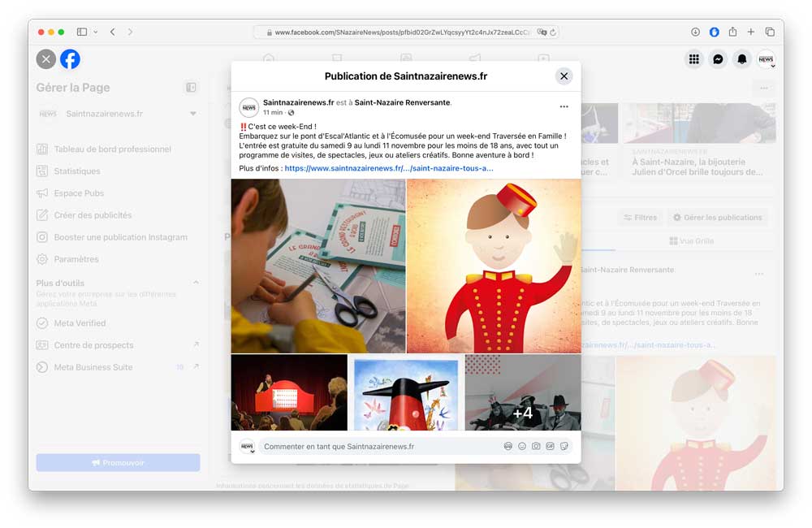Attach a photo via camera icon
This screenshot has width=812, height=528.
[x=536, y=446]
